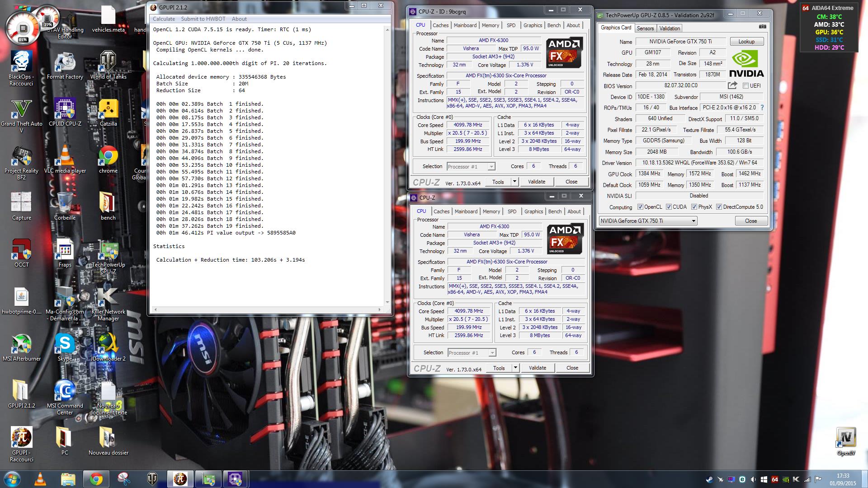Image resolution: width=868 pixels, height=488 pixels.
Task: Expand Tools arrow in lower CPU-Z window
Action: point(515,368)
